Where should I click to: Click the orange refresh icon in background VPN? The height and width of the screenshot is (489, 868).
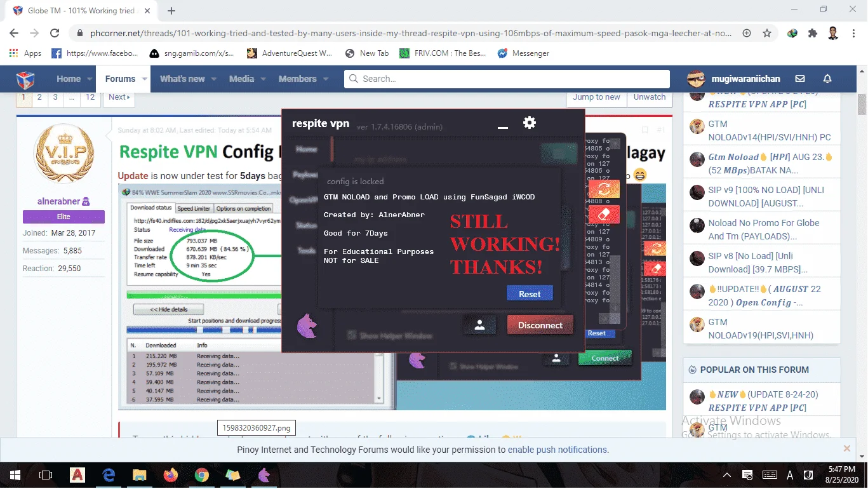tap(604, 189)
